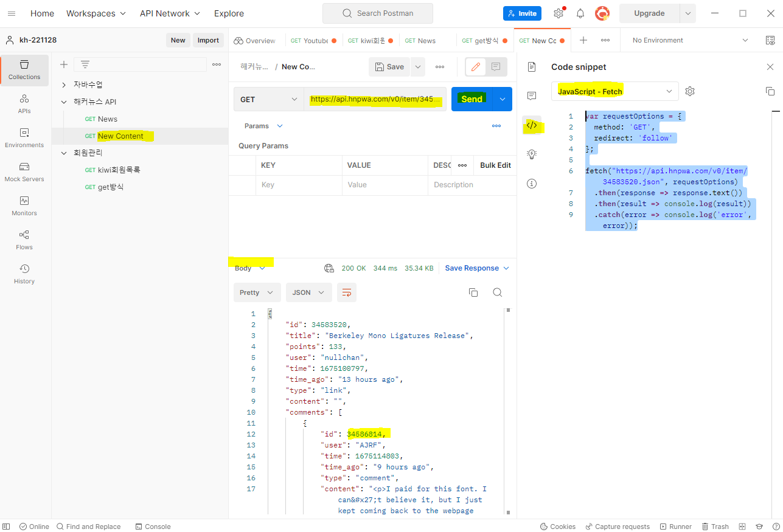
Task: Open the Send button dropdown arrow
Action: point(503,99)
